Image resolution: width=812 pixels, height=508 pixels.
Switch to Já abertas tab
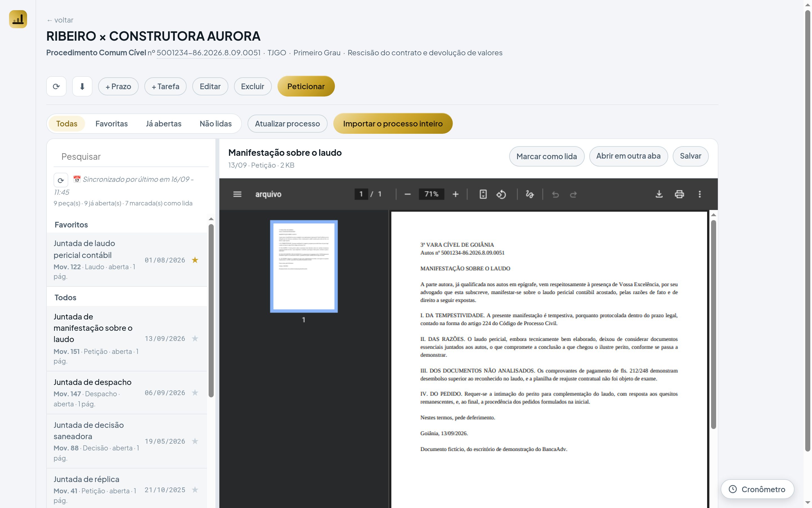[x=164, y=124]
